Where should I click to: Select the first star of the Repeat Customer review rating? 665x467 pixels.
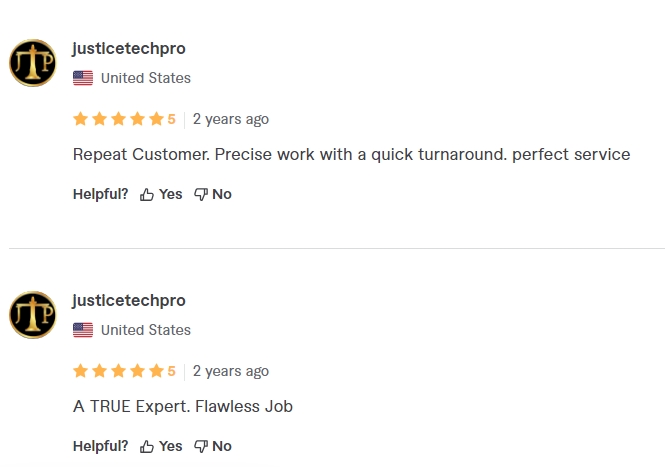pyautogui.click(x=80, y=119)
